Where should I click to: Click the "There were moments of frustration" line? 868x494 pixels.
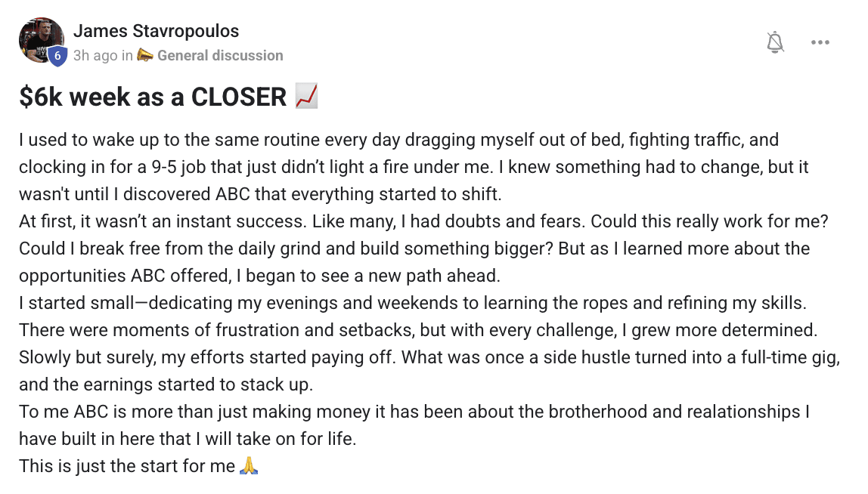coord(418,330)
